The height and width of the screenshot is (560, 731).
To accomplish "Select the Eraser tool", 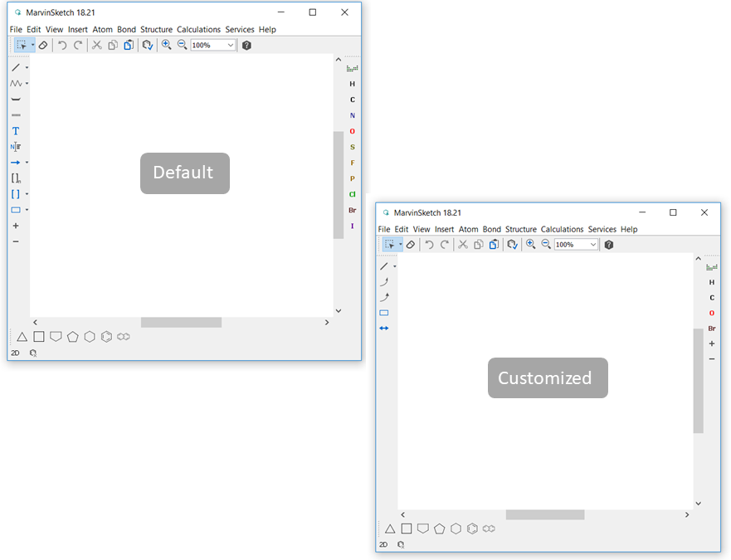I will [43, 45].
